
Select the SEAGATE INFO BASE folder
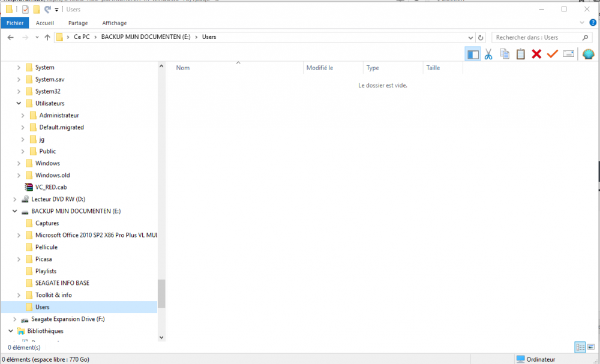pyautogui.click(x=62, y=283)
